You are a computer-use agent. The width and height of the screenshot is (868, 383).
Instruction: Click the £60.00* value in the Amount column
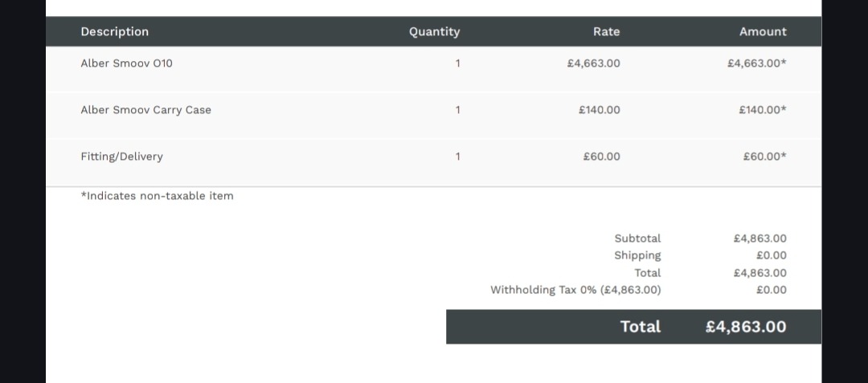[x=764, y=157]
